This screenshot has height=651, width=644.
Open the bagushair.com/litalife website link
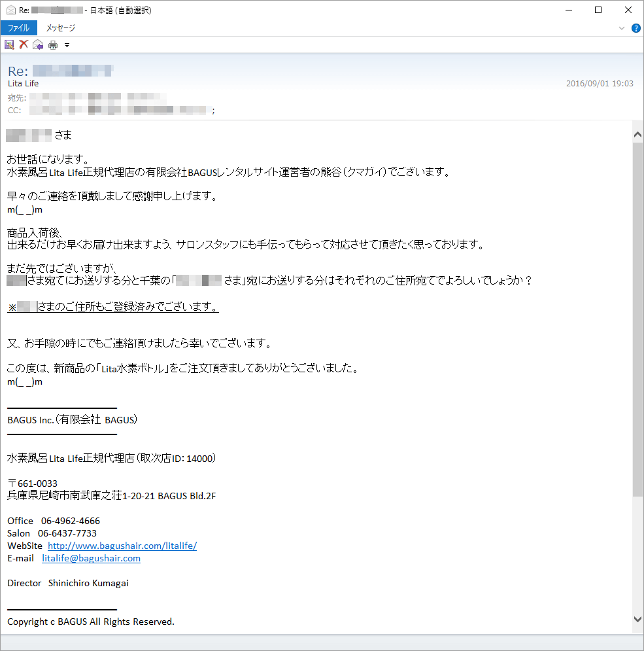(x=122, y=546)
